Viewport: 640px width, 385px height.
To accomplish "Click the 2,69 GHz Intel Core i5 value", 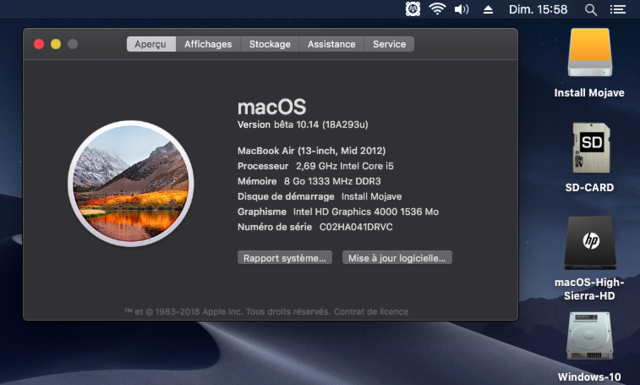I will point(344,166).
